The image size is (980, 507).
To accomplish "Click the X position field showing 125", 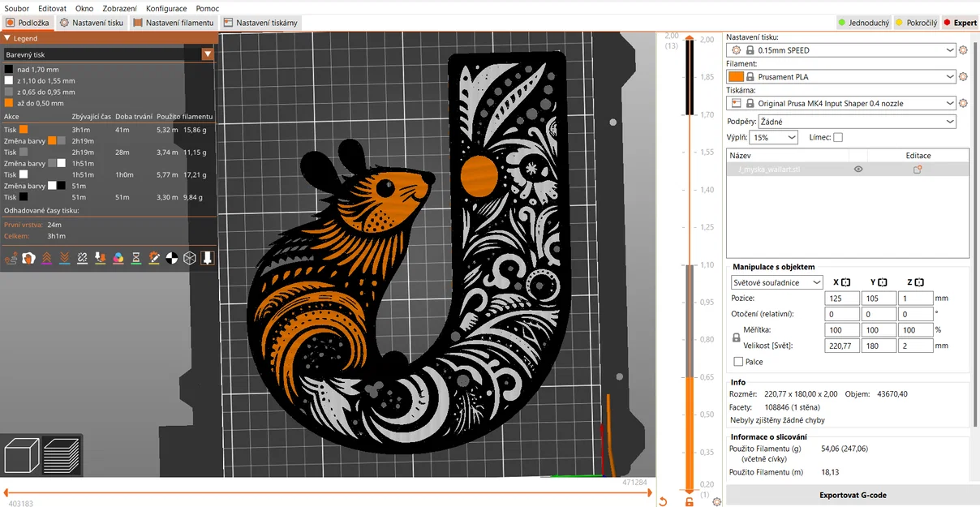I will [842, 299].
